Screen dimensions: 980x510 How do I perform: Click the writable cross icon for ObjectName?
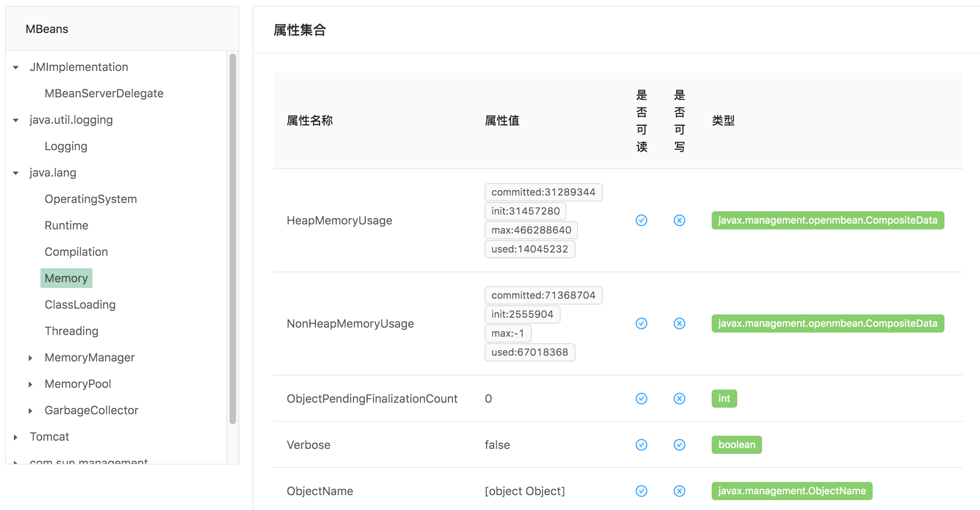[679, 491]
